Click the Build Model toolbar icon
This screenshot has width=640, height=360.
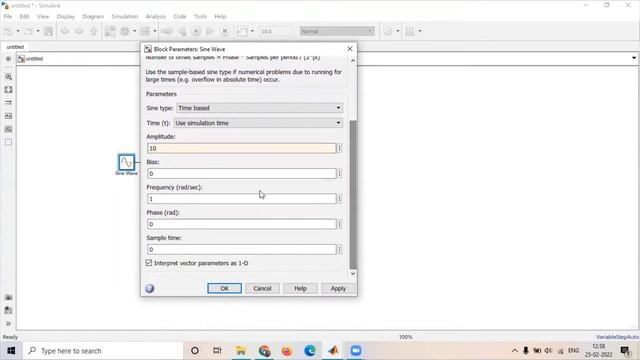[x=410, y=31]
